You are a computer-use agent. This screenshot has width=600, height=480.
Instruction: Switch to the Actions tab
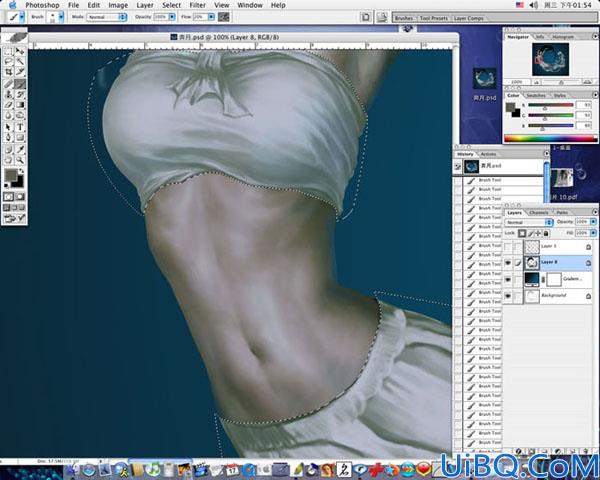pyautogui.click(x=488, y=154)
